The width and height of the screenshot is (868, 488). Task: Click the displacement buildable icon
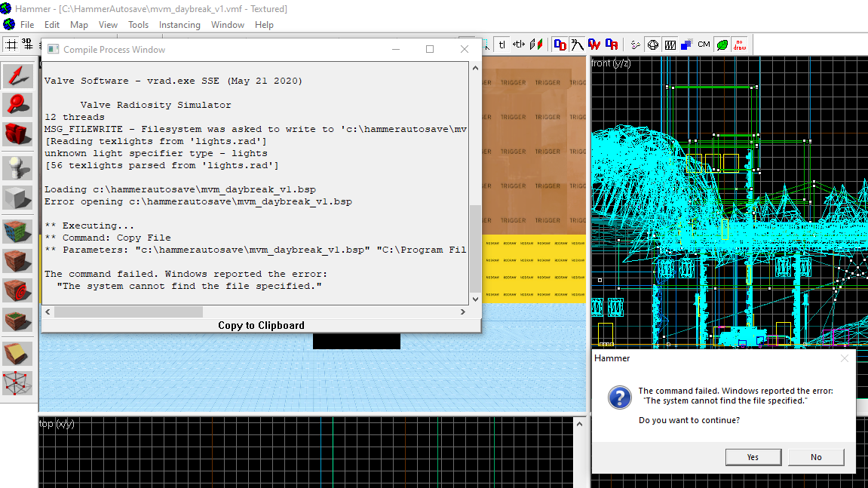point(611,45)
